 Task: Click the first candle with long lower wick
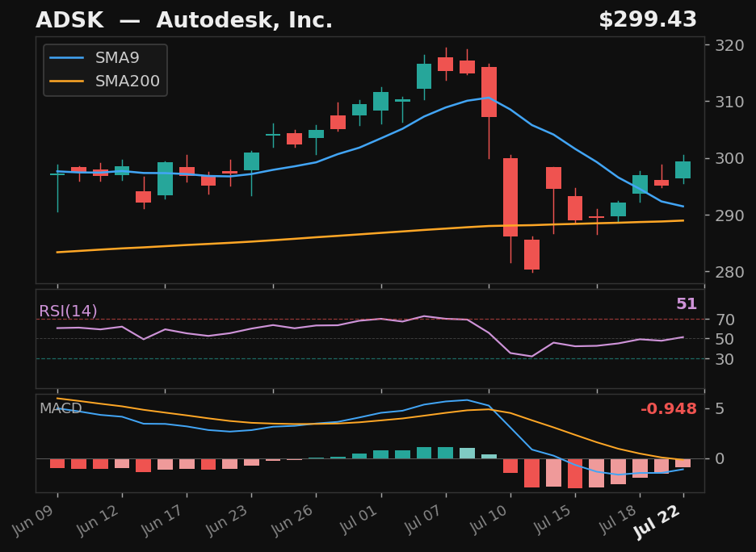click(x=57, y=174)
